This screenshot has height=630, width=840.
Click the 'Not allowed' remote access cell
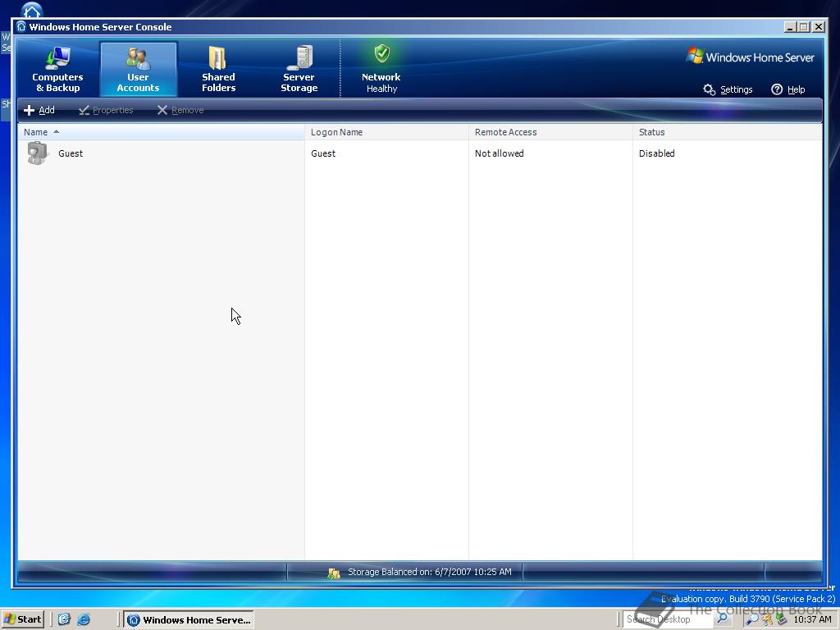coord(500,153)
